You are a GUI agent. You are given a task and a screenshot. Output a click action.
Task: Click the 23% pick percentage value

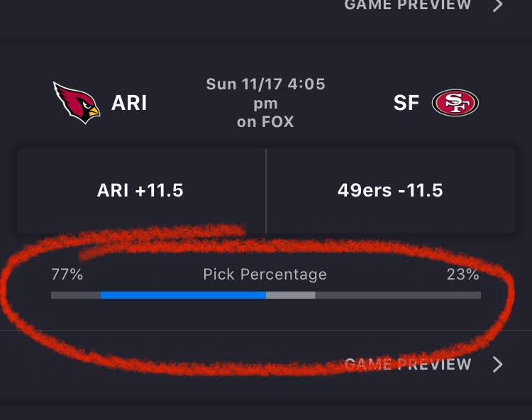[x=463, y=275]
